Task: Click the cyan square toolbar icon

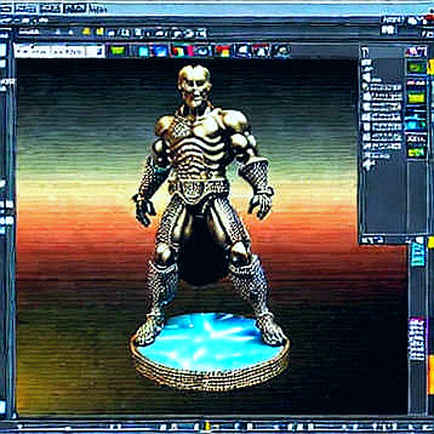Action: (144, 51)
